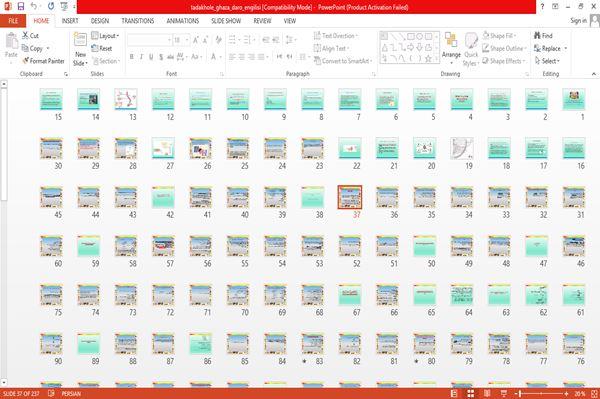Click the Cut scissors icon
Screen dimensions: 600x399
point(25,36)
